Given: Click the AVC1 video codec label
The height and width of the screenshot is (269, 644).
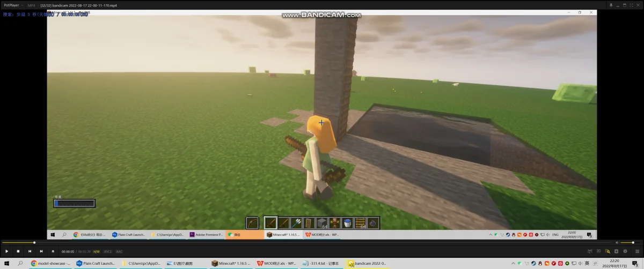Looking at the screenshot, I should [x=108, y=251].
